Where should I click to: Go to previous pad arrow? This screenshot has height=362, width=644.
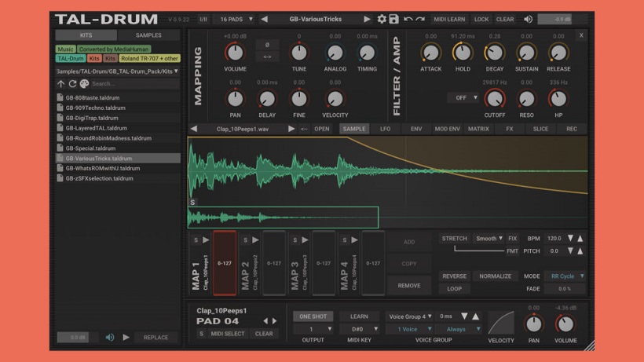pos(265,321)
